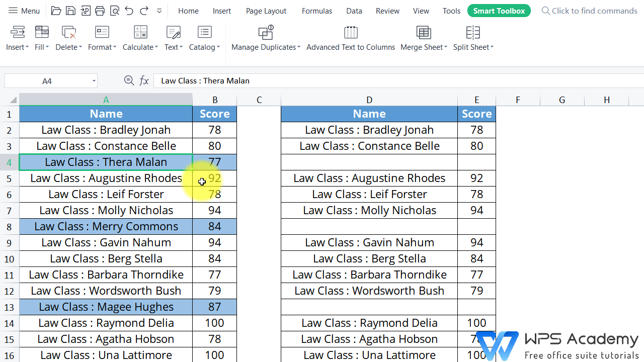Select Gavin Nahum cell in column D
Screen dimensions: 644x362
pyautogui.click(x=369, y=243)
